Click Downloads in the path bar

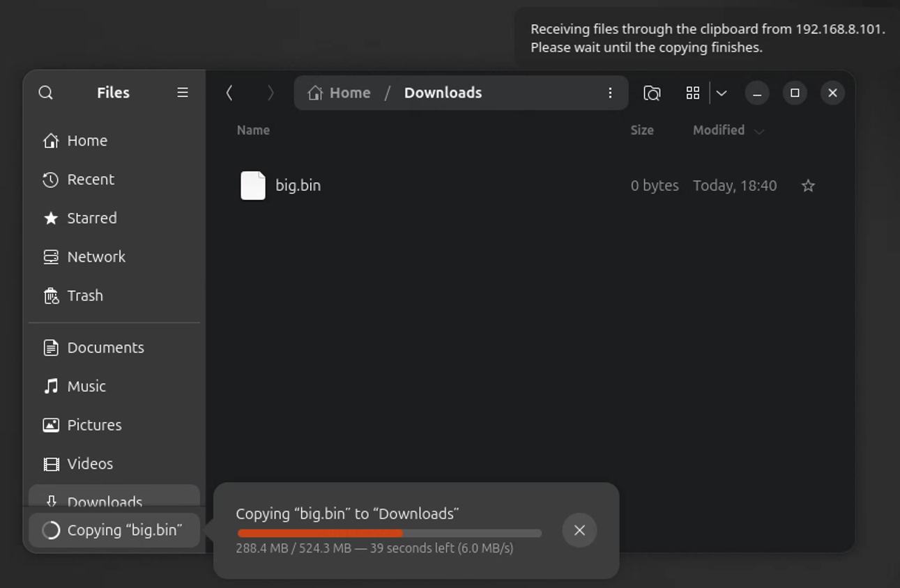[443, 93]
